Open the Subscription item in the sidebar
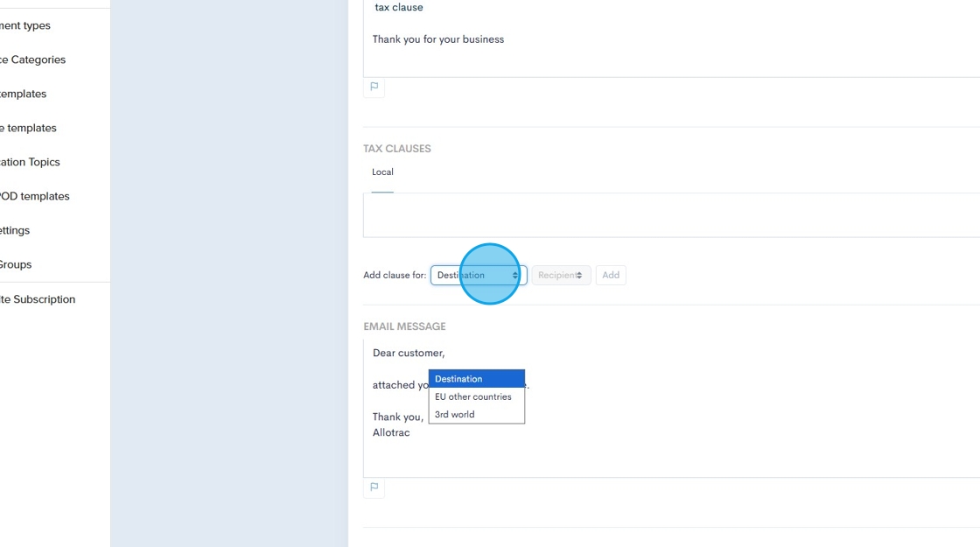The image size is (980, 547). click(x=38, y=299)
